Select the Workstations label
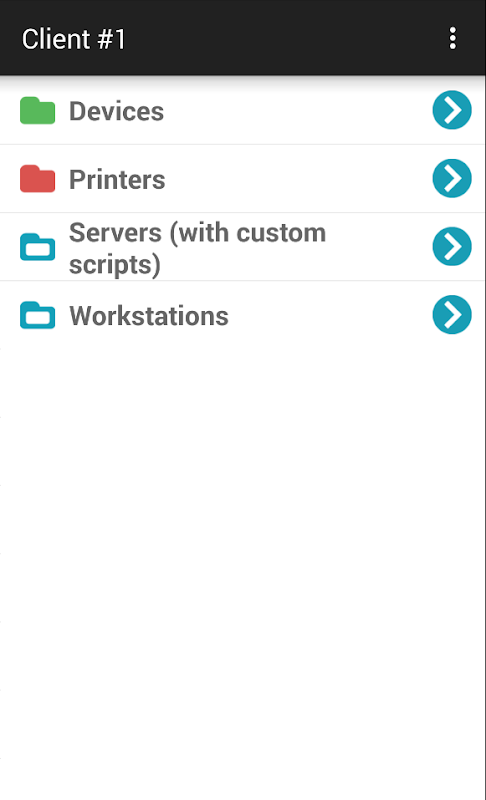 pyautogui.click(x=149, y=316)
